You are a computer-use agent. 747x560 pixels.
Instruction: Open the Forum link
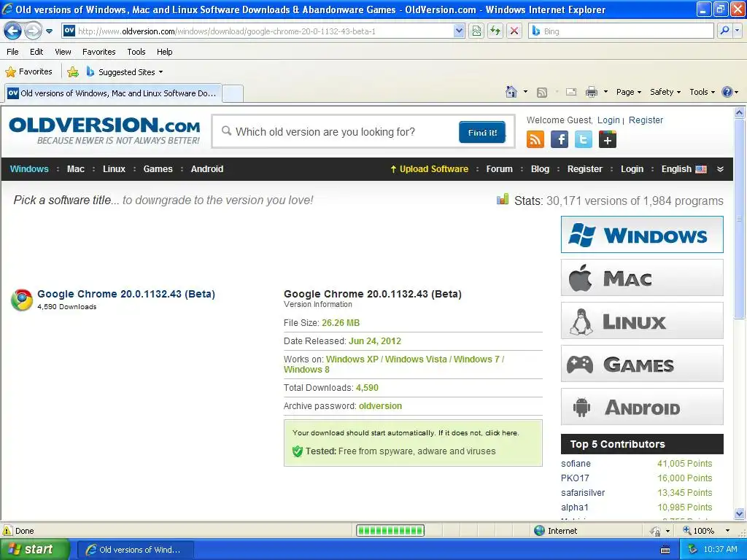499,169
